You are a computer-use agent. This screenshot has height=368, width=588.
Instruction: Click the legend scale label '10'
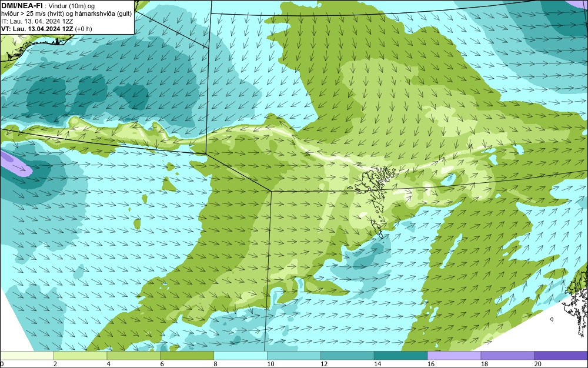[x=270, y=364]
